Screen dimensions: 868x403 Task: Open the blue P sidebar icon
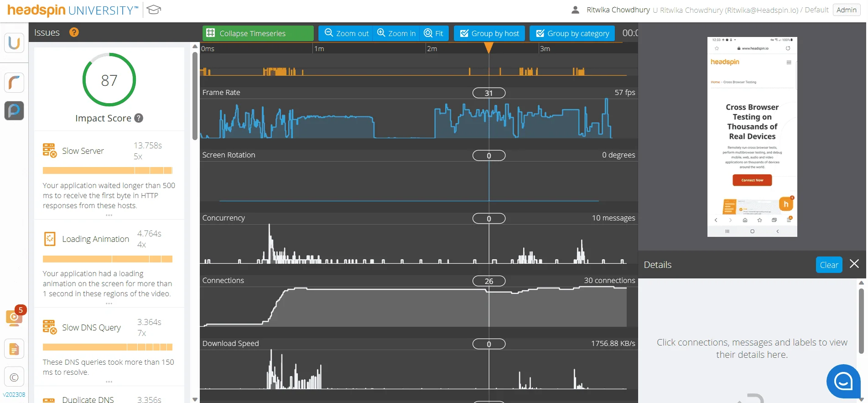click(14, 110)
